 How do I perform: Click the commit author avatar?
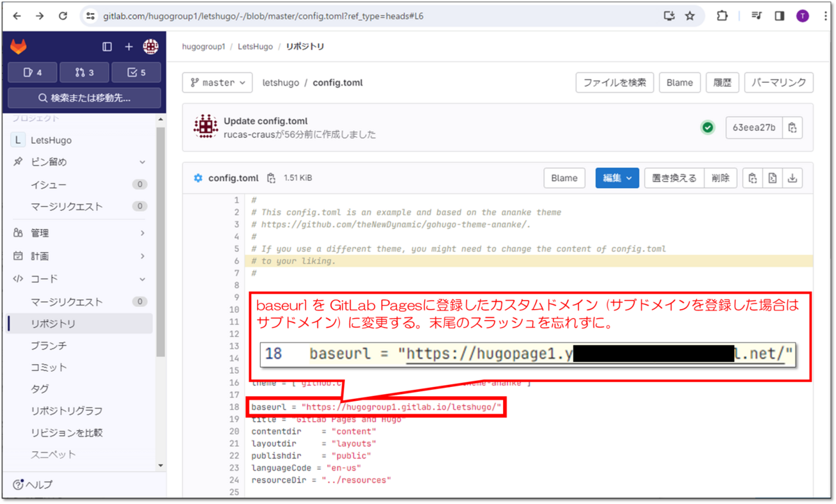coord(206,127)
